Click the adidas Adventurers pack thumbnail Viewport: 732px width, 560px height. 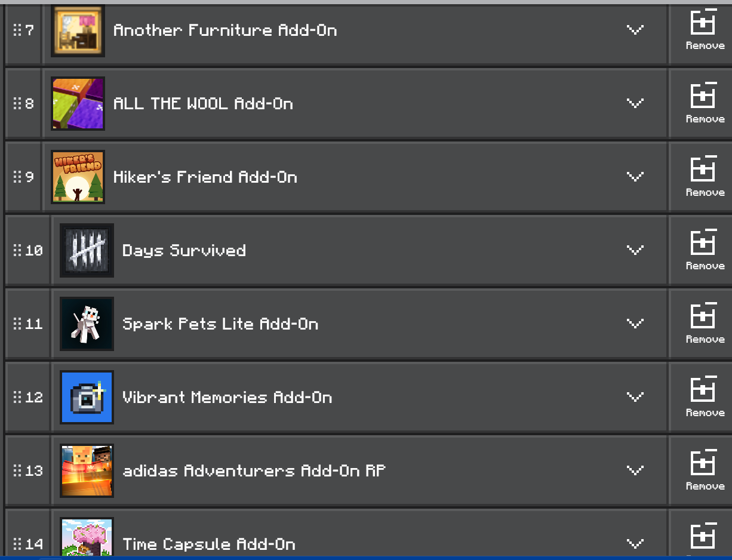(x=87, y=470)
